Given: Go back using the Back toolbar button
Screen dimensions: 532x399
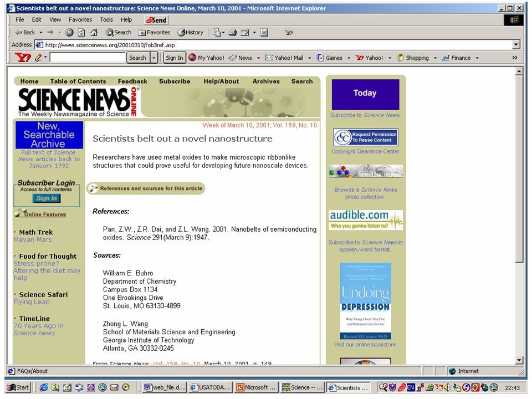Looking at the screenshot, I should click(25, 32).
